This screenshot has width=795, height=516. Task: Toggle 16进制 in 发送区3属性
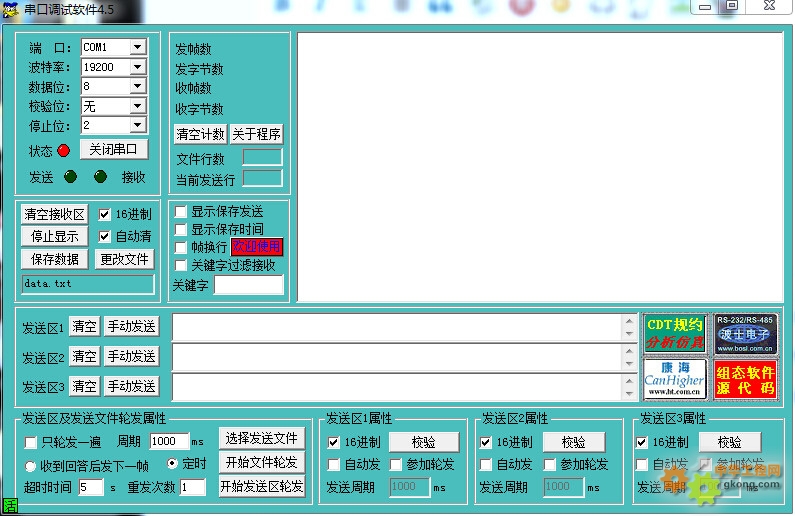click(x=641, y=442)
